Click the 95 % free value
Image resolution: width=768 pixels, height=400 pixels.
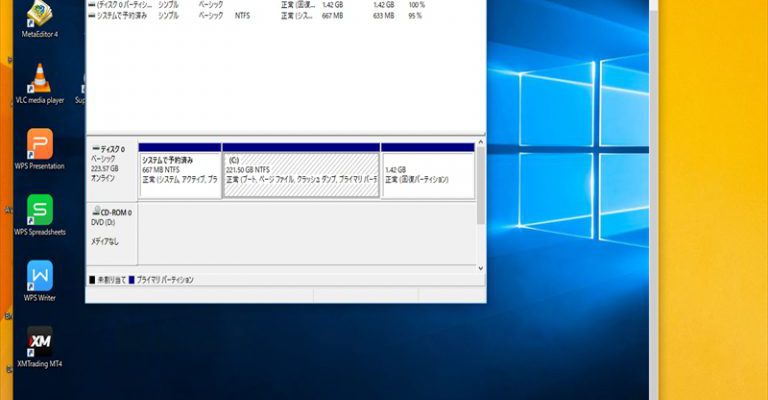(415, 16)
